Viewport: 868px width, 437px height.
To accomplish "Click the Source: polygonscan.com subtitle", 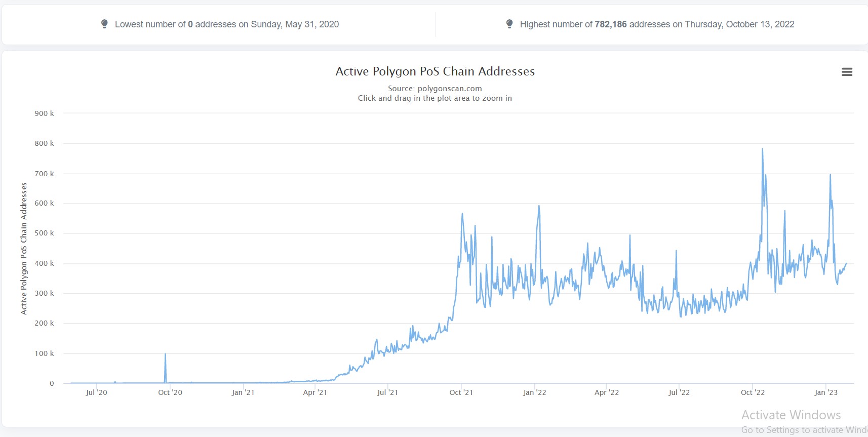I will (x=435, y=89).
